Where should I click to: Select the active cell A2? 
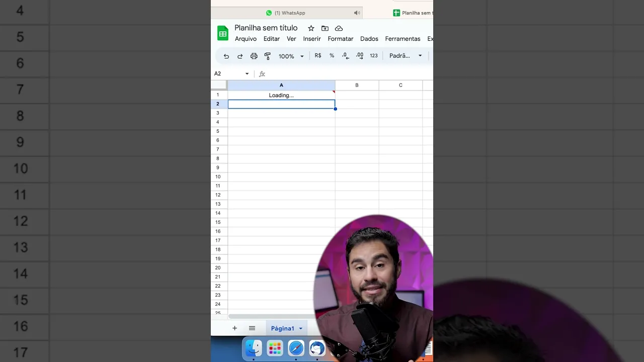pyautogui.click(x=281, y=104)
